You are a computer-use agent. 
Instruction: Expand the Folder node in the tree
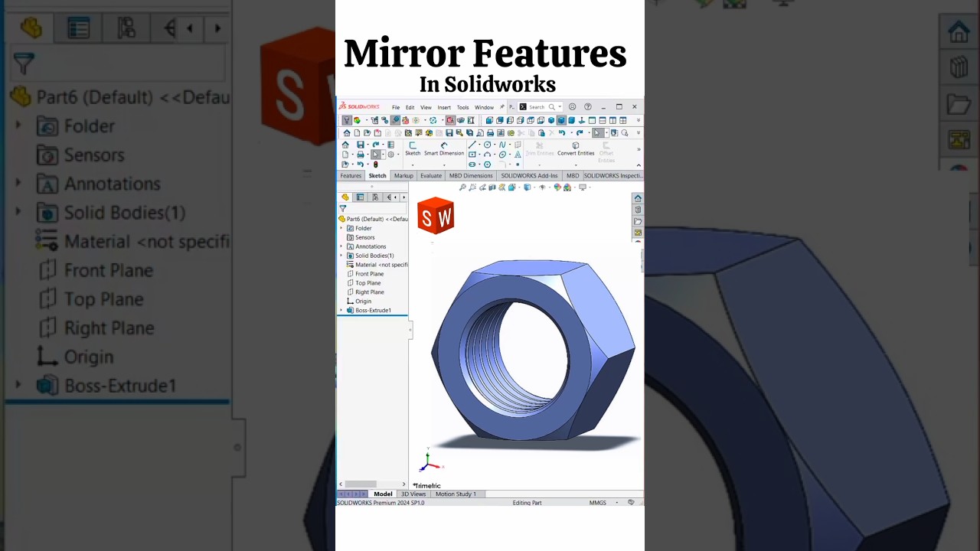click(x=341, y=228)
